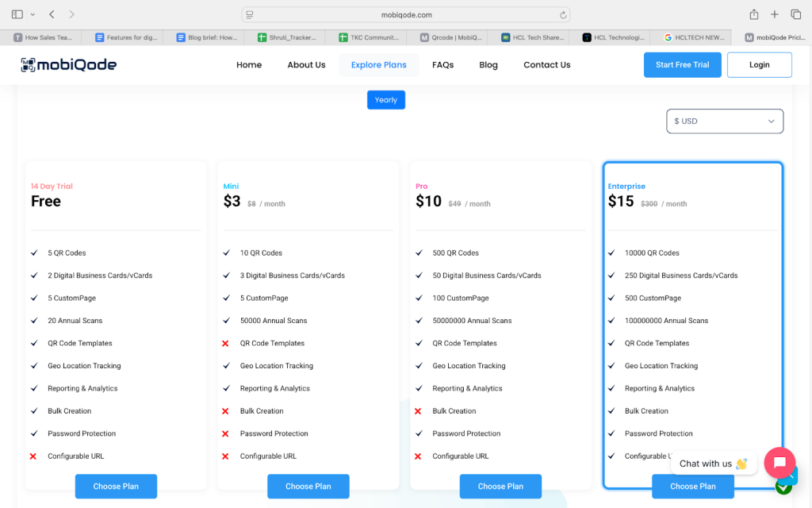The height and width of the screenshot is (508, 812).
Task: Open the sidebar options chevron dropdown
Action: (x=33, y=14)
